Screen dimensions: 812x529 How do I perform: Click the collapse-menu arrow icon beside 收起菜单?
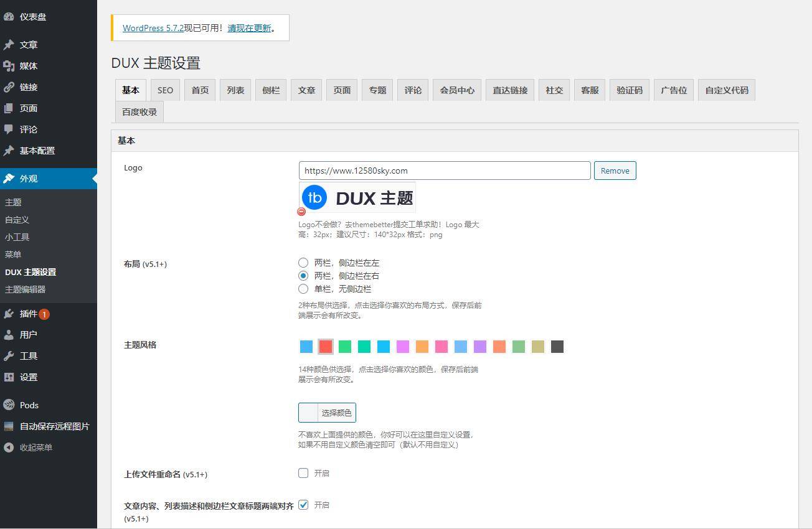tap(9, 447)
